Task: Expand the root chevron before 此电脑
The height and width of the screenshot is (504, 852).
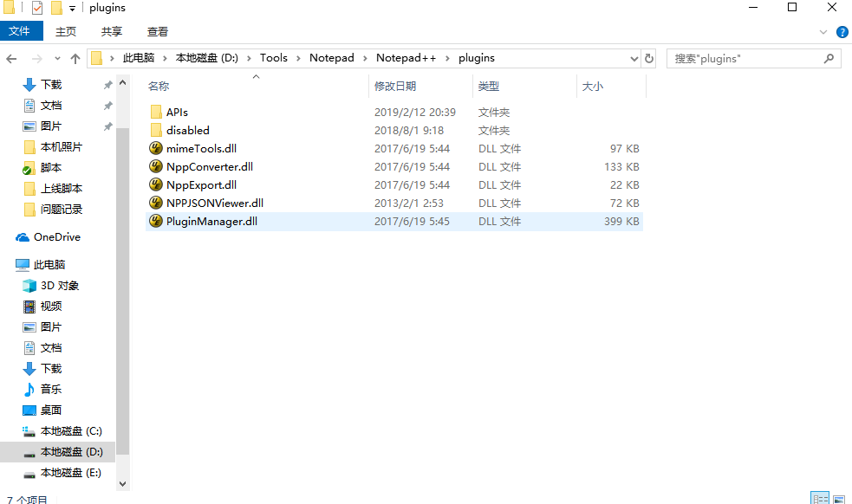Action: pyautogui.click(x=112, y=59)
